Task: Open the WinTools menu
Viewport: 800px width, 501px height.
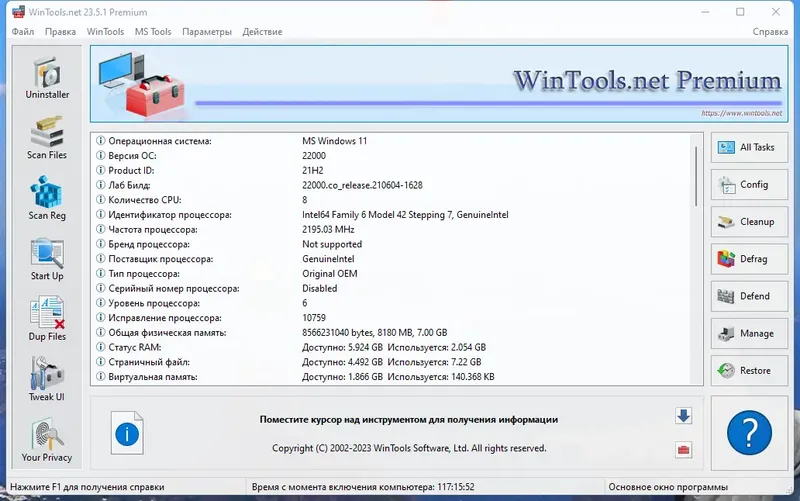Action: 105,32
